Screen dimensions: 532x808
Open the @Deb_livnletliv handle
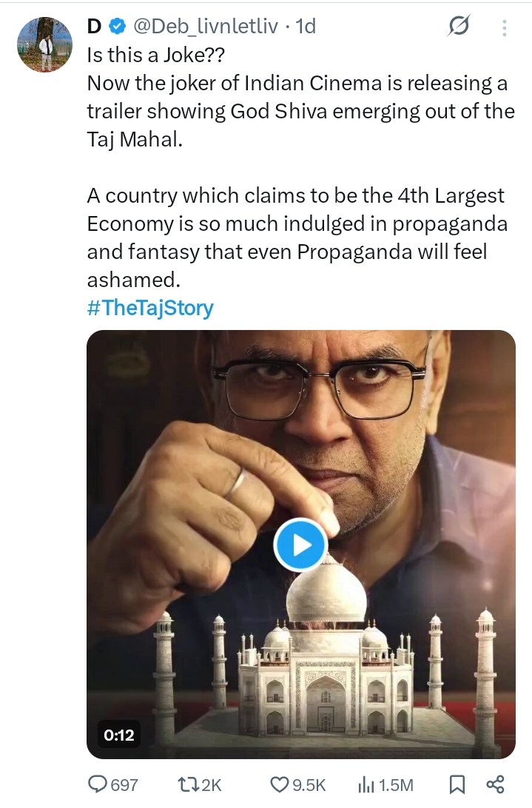point(205,27)
